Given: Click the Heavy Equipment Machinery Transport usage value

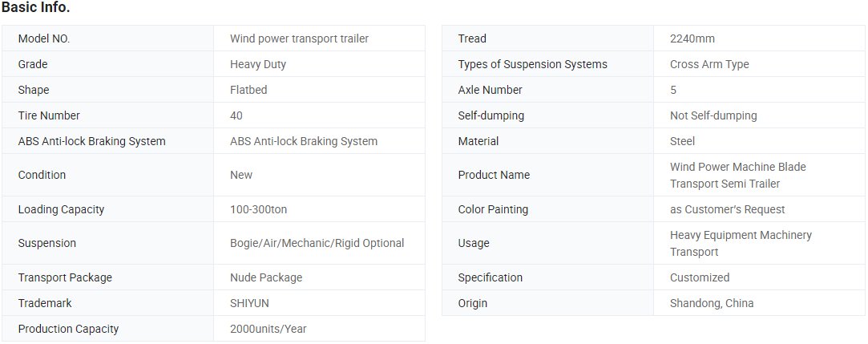Looking at the screenshot, I should coord(741,243).
